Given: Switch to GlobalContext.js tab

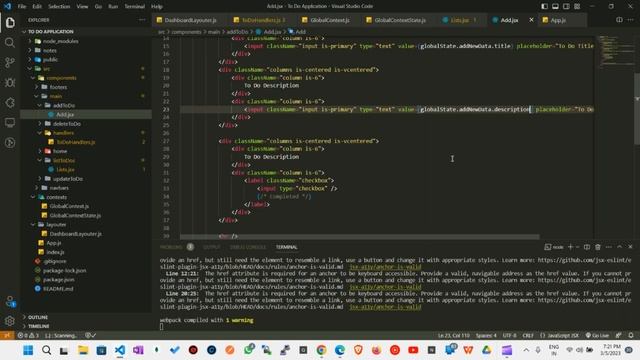Looking at the screenshot, I should point(329,20).
